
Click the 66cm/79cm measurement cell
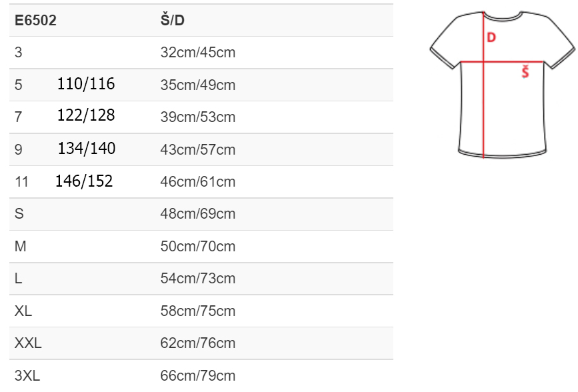(198, 376)
